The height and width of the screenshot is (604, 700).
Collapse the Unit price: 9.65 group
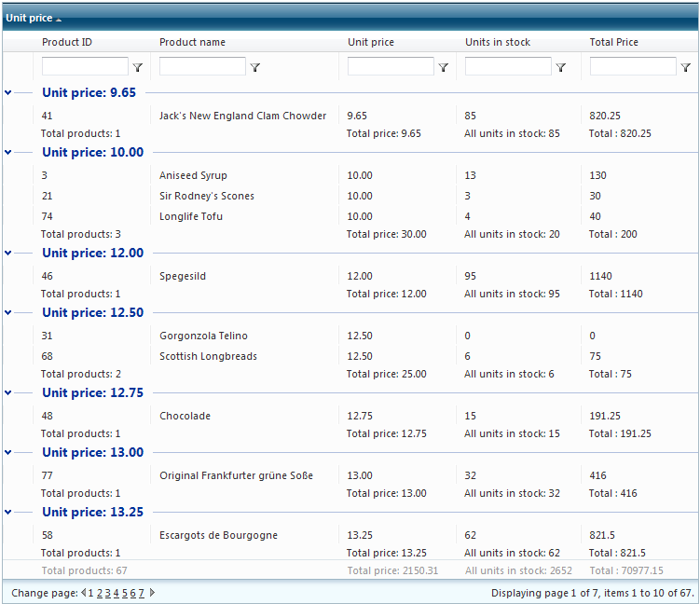pos(8,92)
